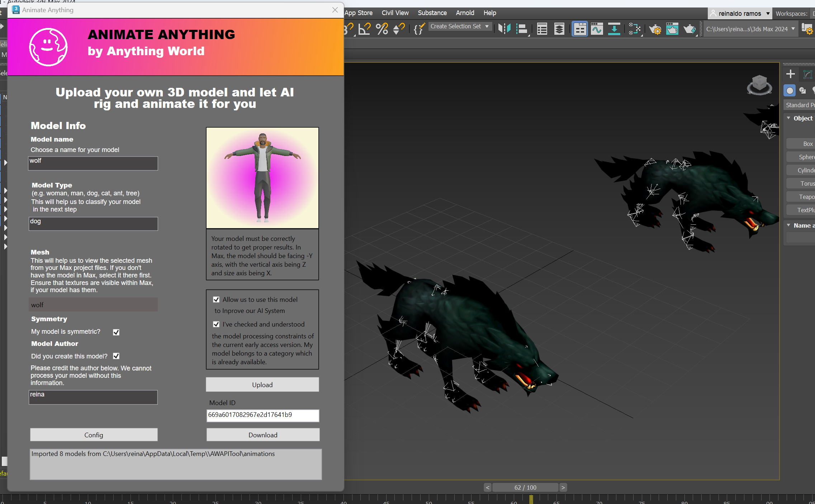Open the Schematic View icon
This screenshot has height=504, width=815.
coord(614,29)
